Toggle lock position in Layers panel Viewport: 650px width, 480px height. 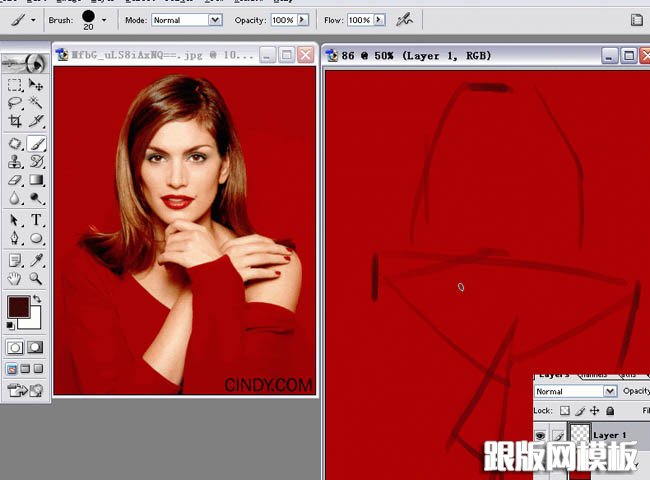point(596,411)
